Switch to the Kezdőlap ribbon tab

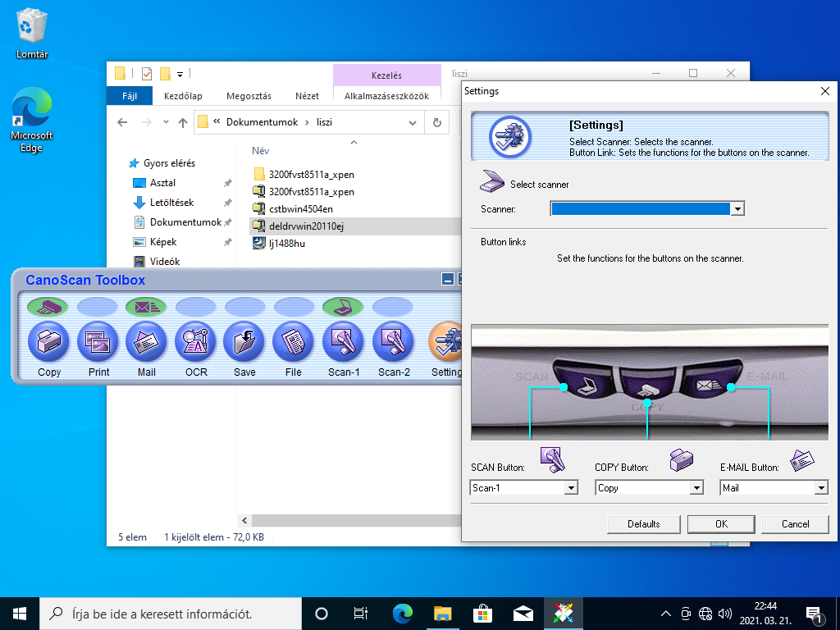click(183, 96)
